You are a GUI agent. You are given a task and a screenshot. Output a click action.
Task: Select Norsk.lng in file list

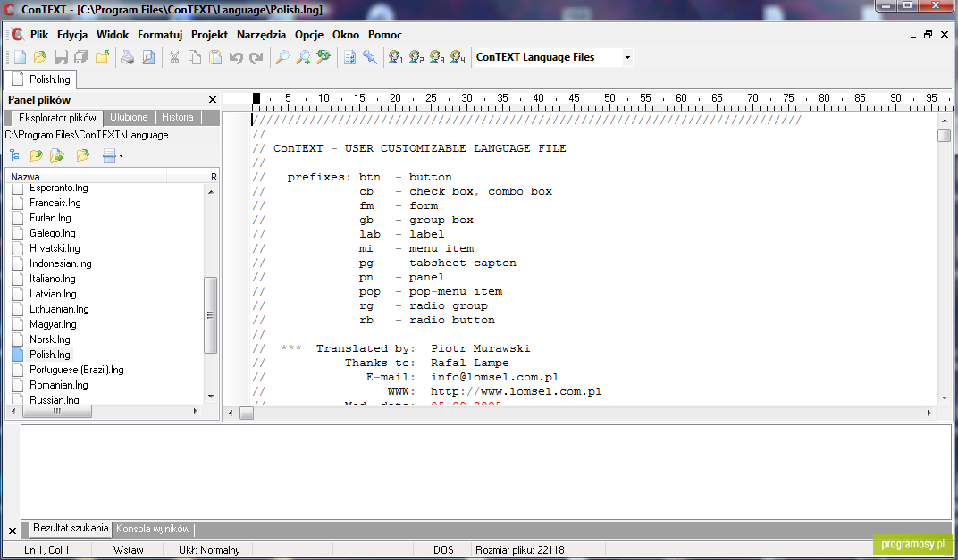50,339
